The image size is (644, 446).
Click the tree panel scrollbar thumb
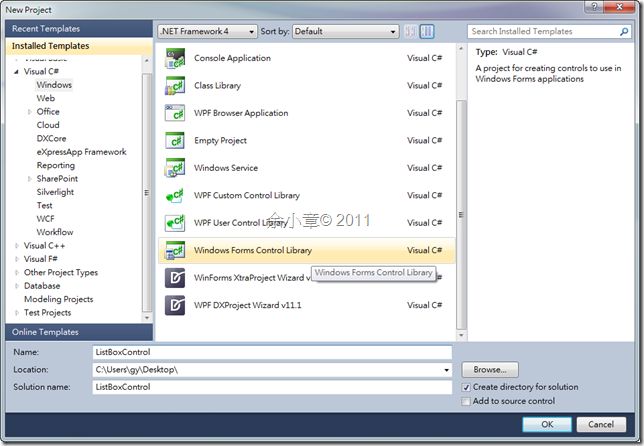click(147, 192)
